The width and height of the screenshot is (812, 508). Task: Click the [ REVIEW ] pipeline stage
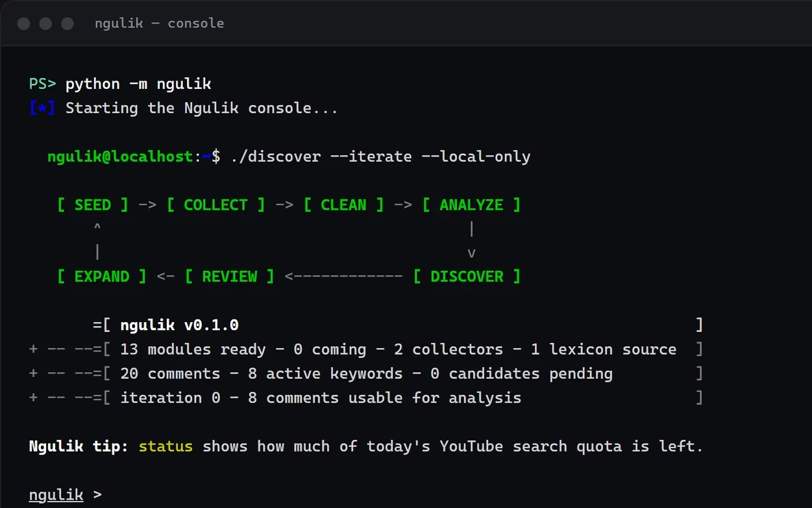click(x=229, y=277)
